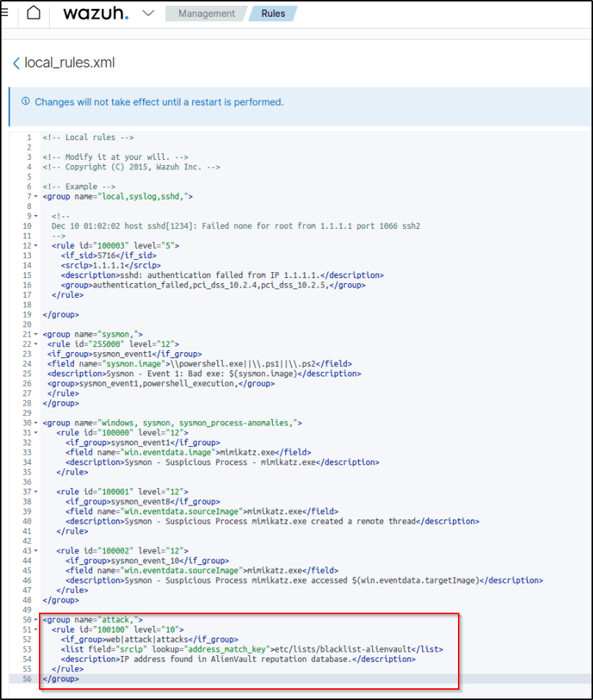Fold rule 100001 at line 37
The width and height of the screenshot is (593, 700).
(x=35, y=492)
